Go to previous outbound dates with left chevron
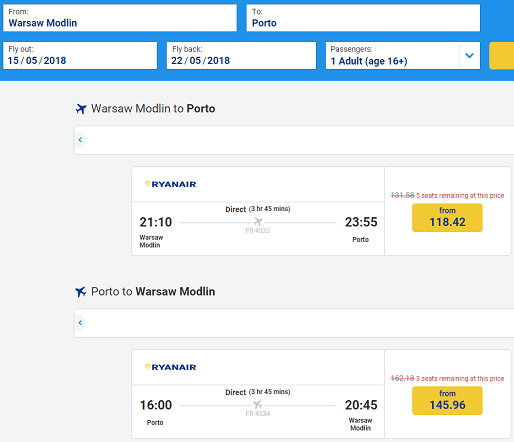This screenshot has width=514, height=442. pos(80,140)
